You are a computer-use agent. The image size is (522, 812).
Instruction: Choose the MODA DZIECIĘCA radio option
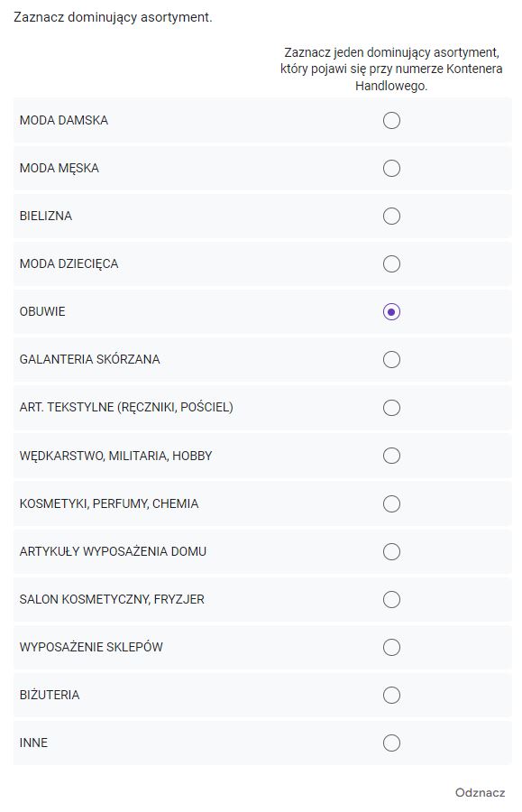[391, 263]
